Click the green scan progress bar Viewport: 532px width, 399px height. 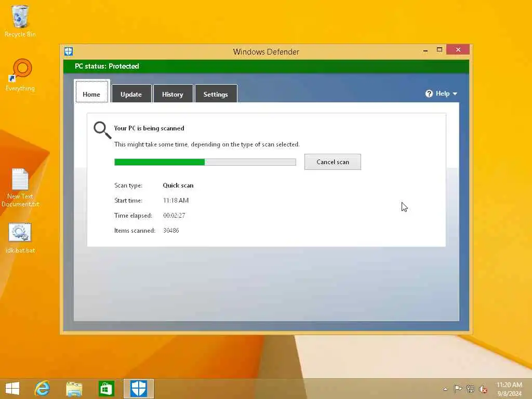205,162
